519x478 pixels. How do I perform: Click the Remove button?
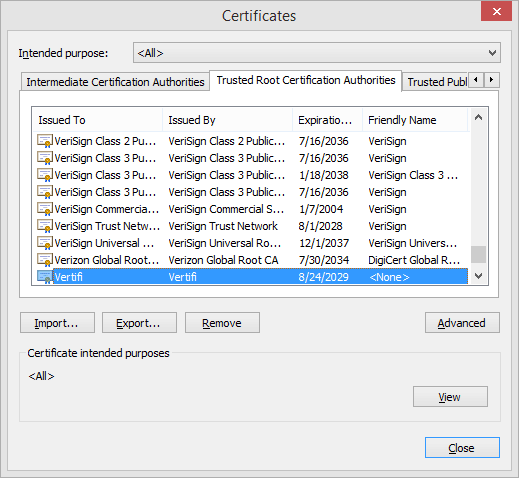point(222,323)
